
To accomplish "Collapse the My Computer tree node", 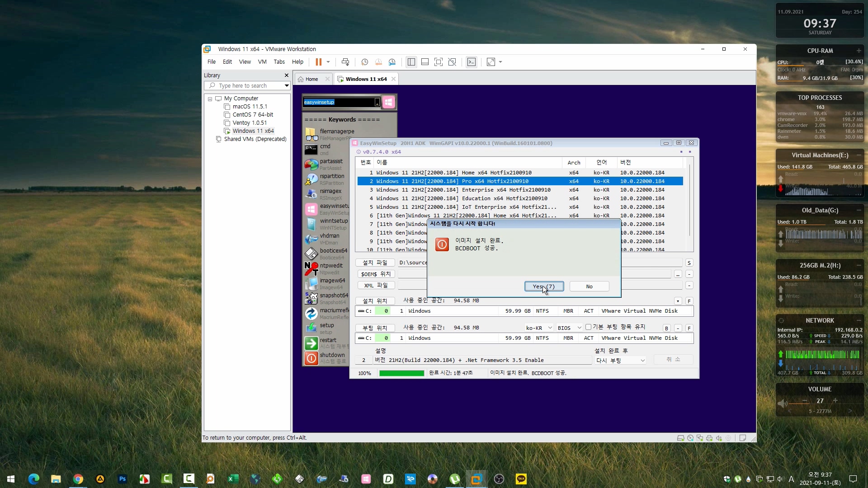I will [210, 99].
